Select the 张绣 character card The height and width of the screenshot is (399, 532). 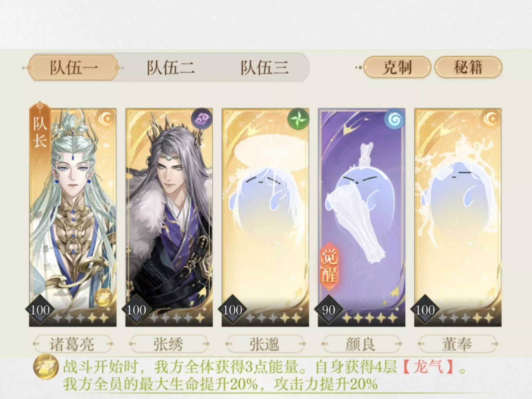169,218
